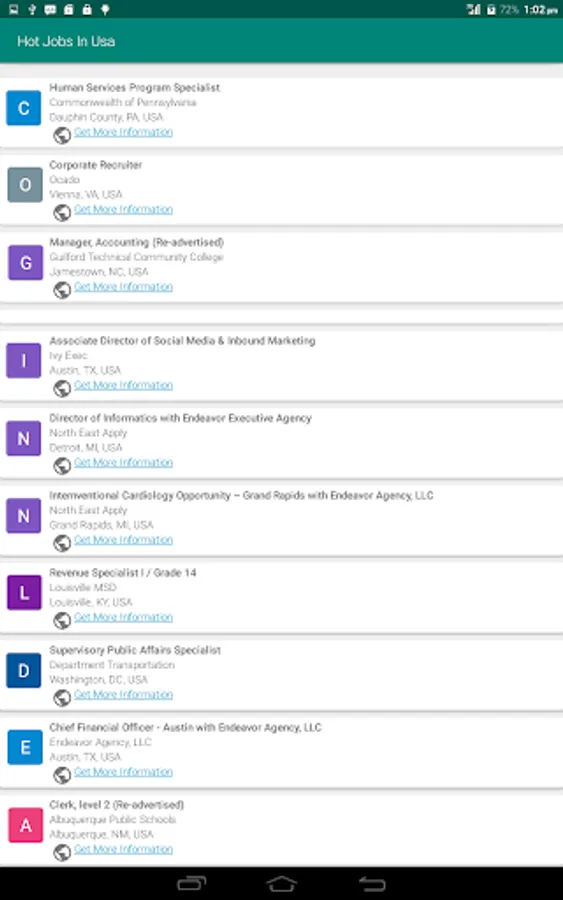The height and width of the screenshot is (900, 563).
Task: Click globe icon under Chief Financial Officer listing
Action: 62,775
